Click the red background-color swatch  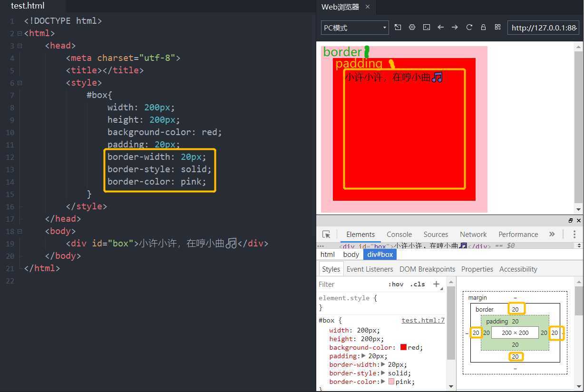point(403,347)
